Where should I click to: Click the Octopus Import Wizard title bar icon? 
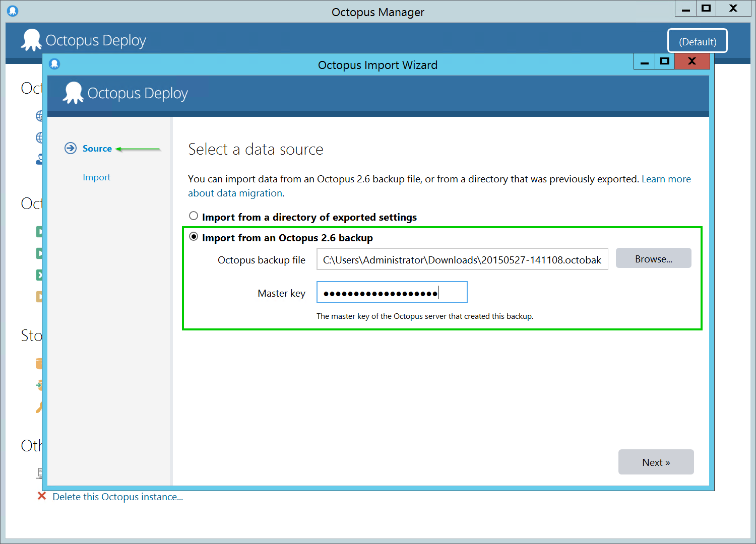54,64
